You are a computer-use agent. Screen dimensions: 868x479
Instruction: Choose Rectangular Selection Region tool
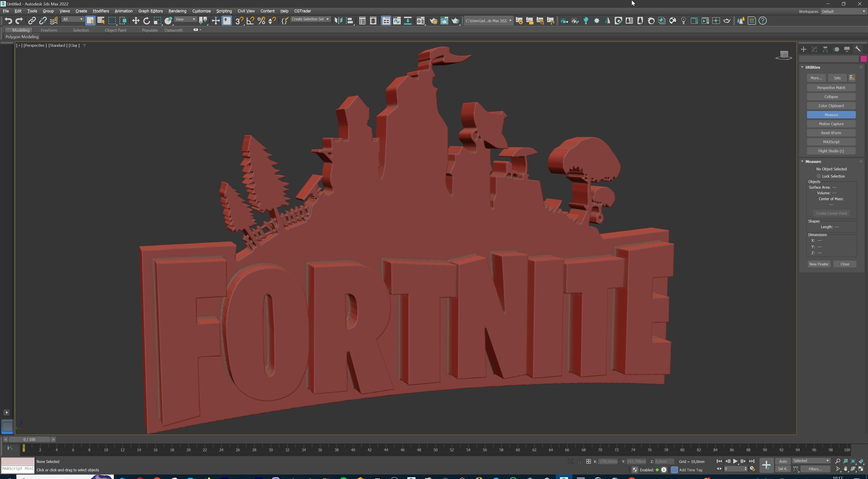(112, 21)
